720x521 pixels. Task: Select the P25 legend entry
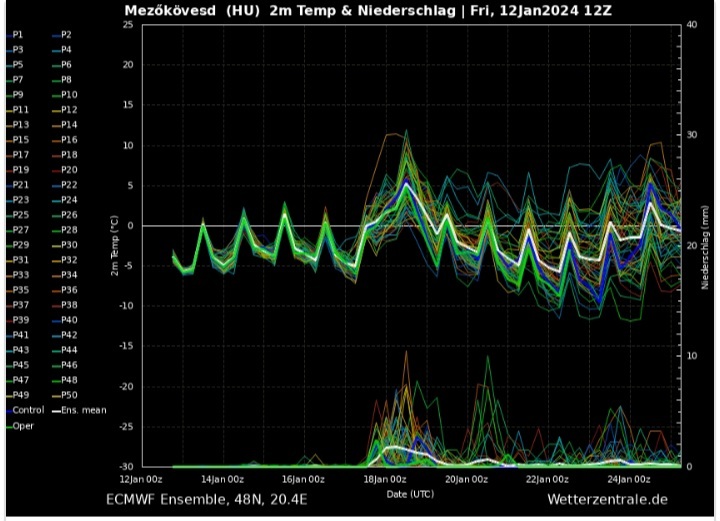tap(20, 215)
